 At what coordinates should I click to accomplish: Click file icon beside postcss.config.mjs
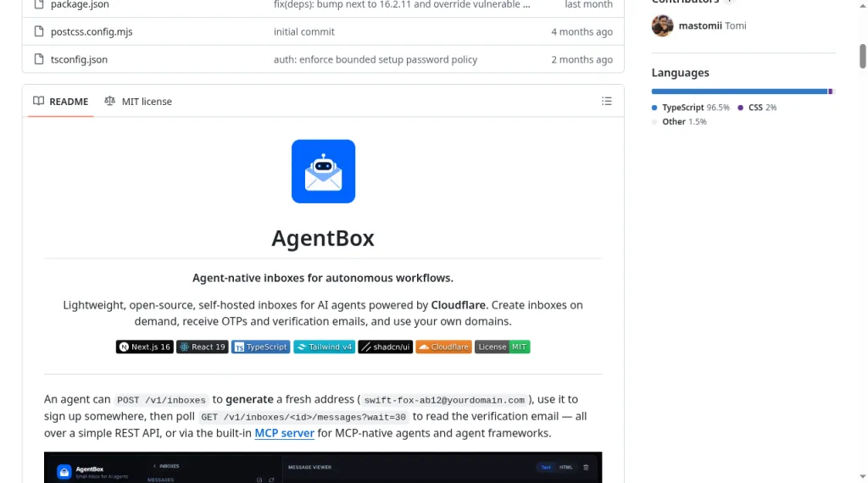[x=39, y=31]
